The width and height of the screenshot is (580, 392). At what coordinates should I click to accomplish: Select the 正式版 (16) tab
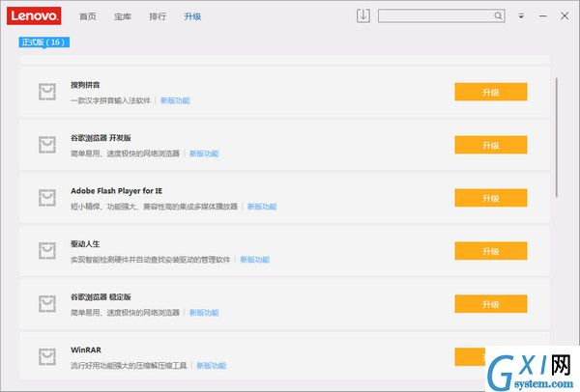pos(44,42)
